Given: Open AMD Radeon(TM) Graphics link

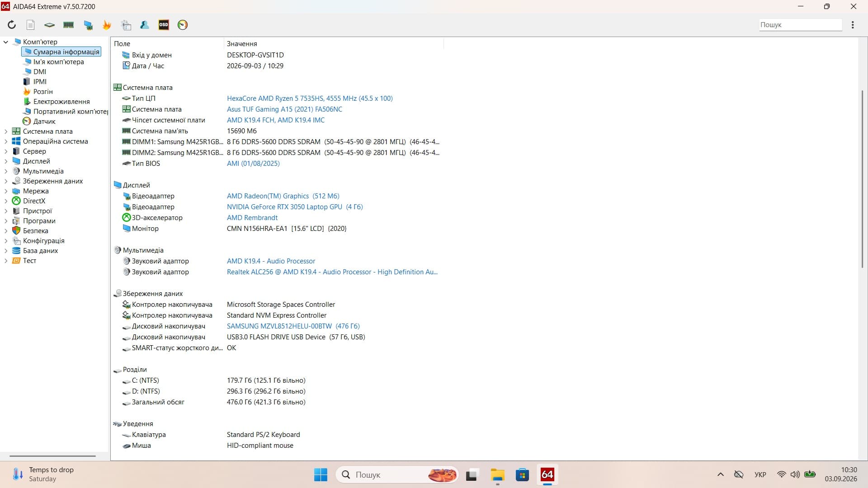Looking at the screenshot, I should pos(283,196).
